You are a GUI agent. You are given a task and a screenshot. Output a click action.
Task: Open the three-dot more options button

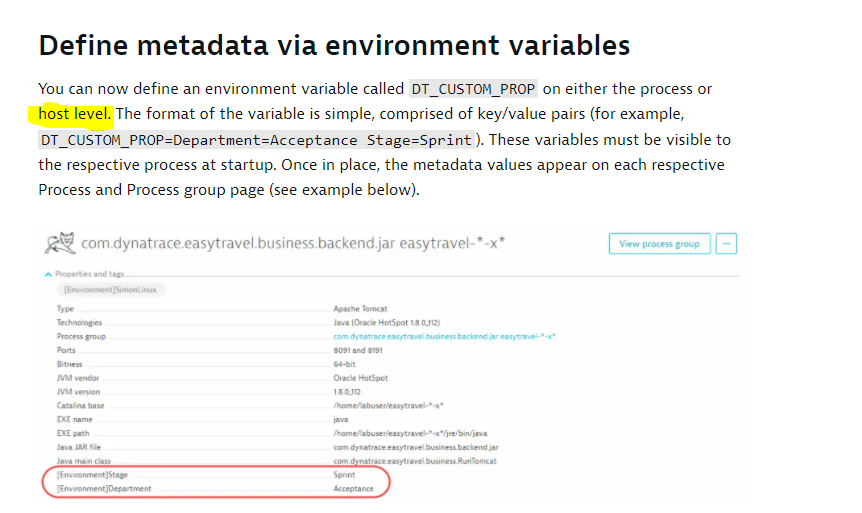tap(727, 243)
